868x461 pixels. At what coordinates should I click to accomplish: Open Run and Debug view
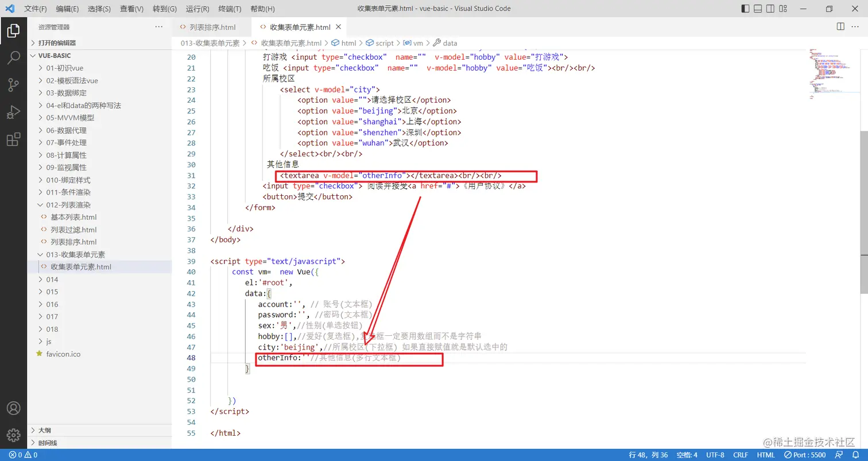(13, 112)
